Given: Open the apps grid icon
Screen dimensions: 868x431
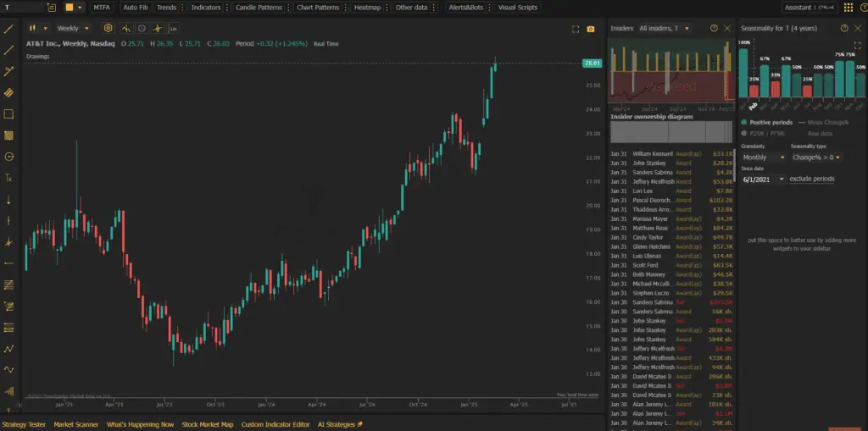Looking at the screenshot, I should coord(848,7).
